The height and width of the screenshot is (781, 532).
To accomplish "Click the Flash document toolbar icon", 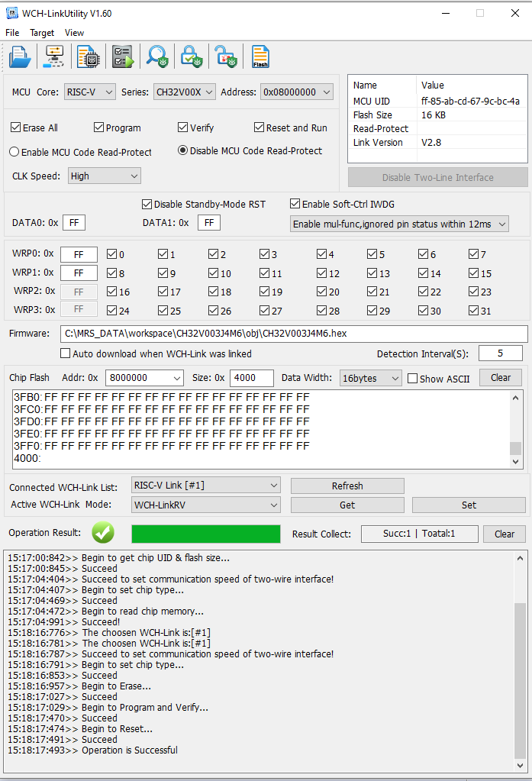I will tap(260, 57).
